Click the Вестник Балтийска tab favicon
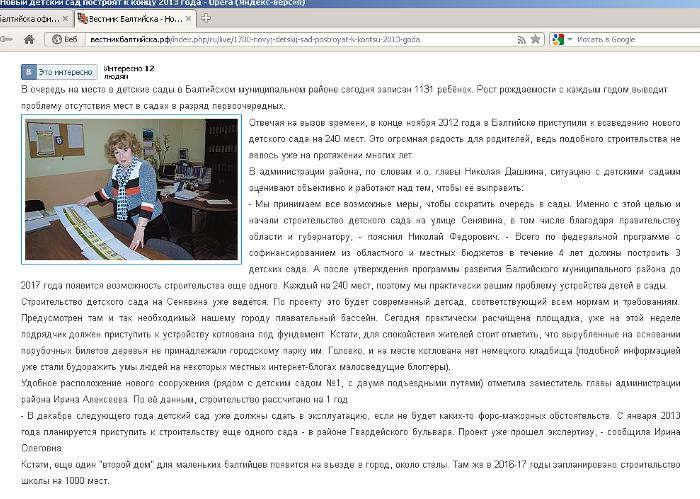This screenshot has width=700, height=499. point(85,16)
